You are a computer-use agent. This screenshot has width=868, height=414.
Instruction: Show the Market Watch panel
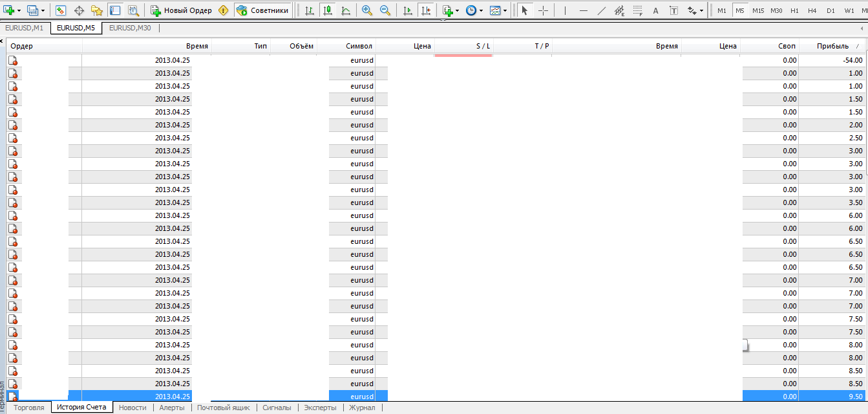[x=60, y=10]
